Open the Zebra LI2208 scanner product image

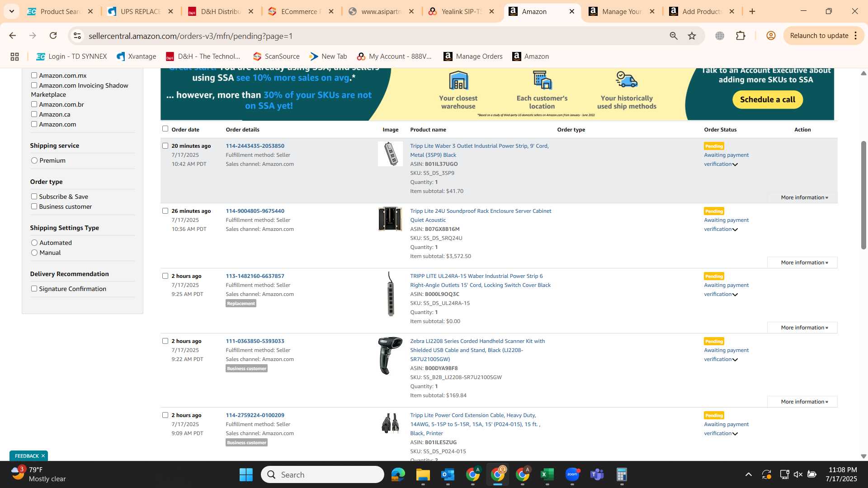(390, 356)
